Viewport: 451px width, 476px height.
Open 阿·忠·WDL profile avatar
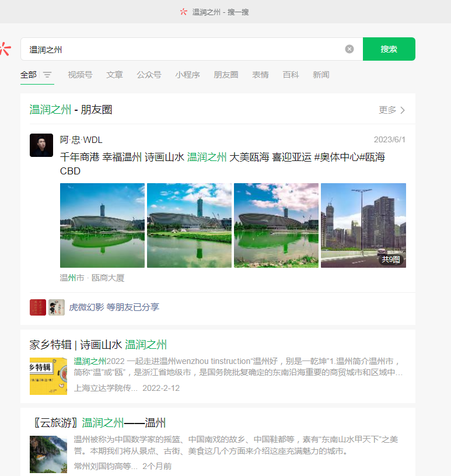[x=41, y=145]
